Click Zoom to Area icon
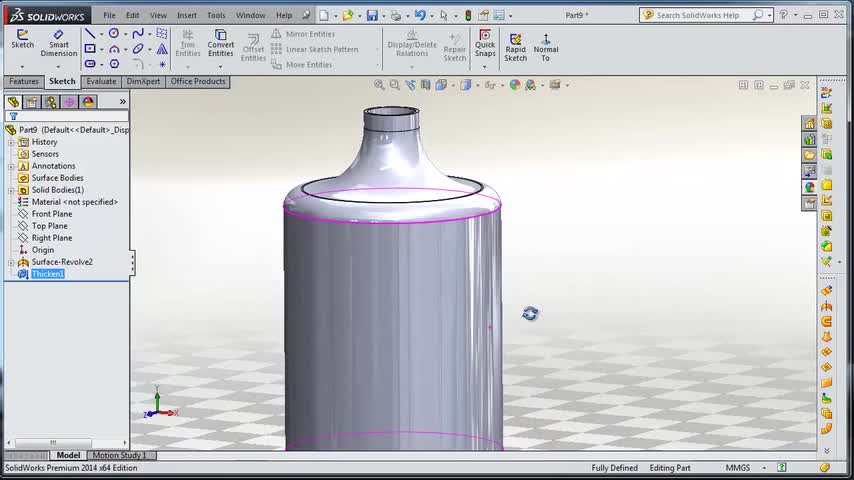 click(x=394, y=85)
